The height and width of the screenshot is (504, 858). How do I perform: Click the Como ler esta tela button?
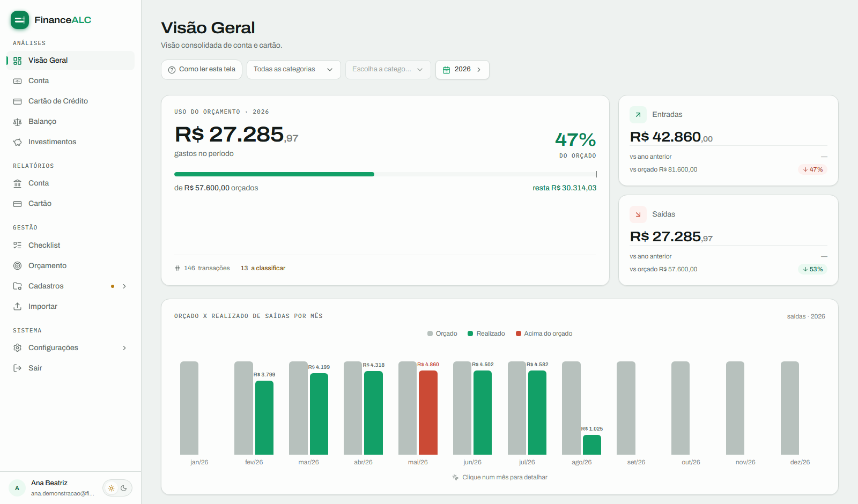pos(202,70)
